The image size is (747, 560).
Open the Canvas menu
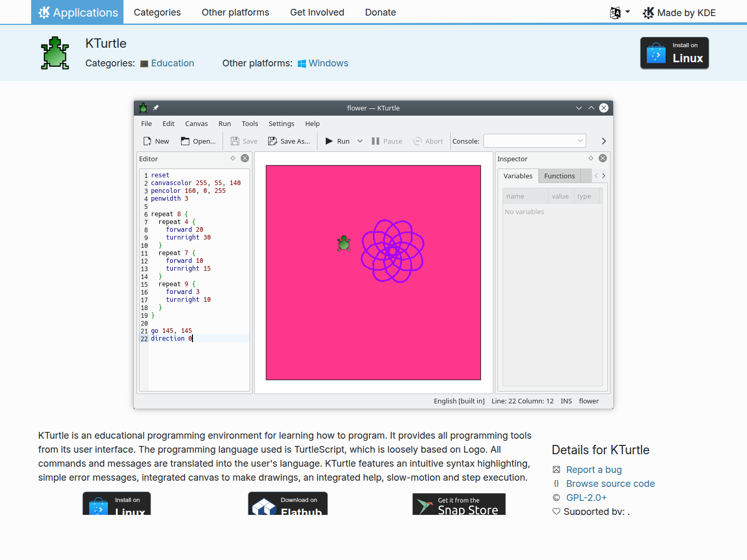click(x=197, y=123)
